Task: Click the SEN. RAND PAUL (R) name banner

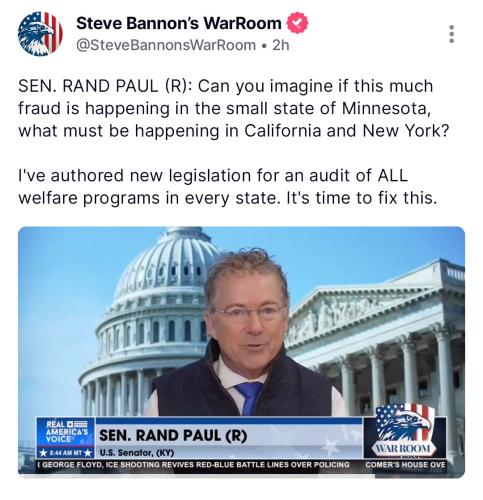Action: pos(173,435)
